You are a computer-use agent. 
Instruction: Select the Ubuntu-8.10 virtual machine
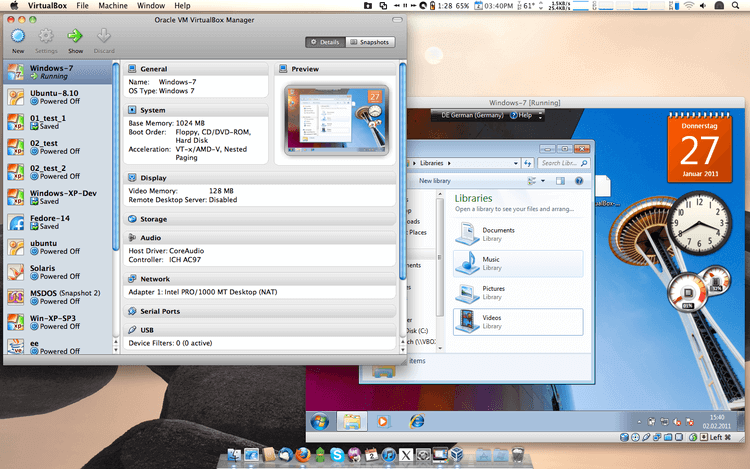tap(56, 97)
